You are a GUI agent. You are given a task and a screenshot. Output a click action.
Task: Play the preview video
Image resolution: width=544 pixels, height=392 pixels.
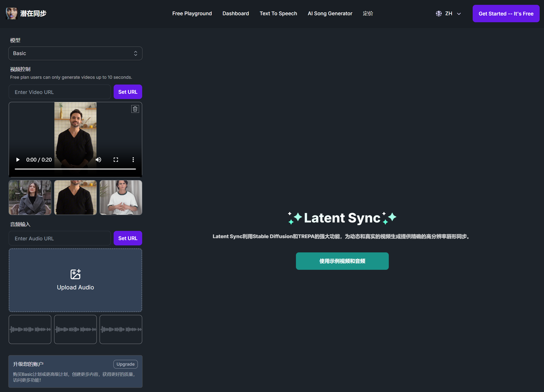[x=18, y=160]
